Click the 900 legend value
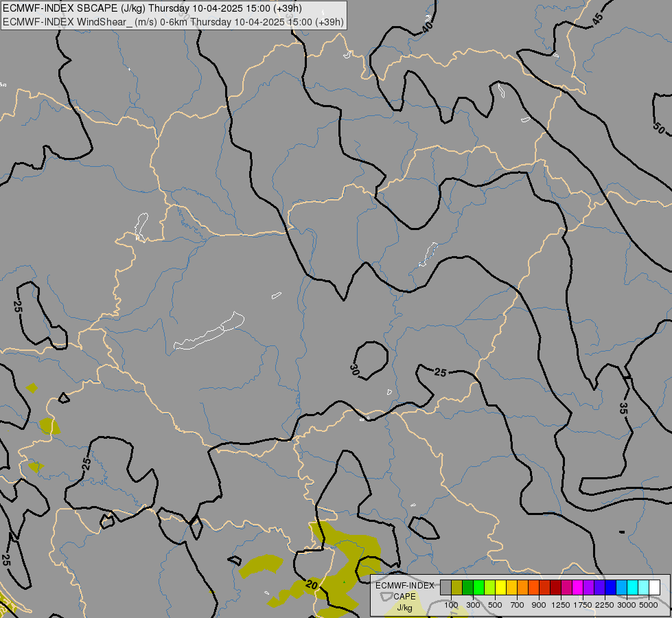Screen dimensions: 672x618 [x=539, y=605]
